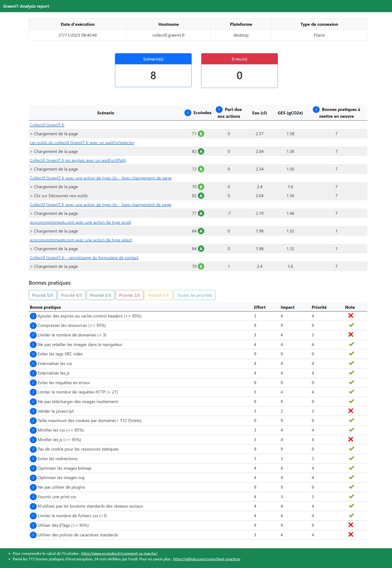
Task: Open info icon for Minifier les js
Action: point(33,440)
